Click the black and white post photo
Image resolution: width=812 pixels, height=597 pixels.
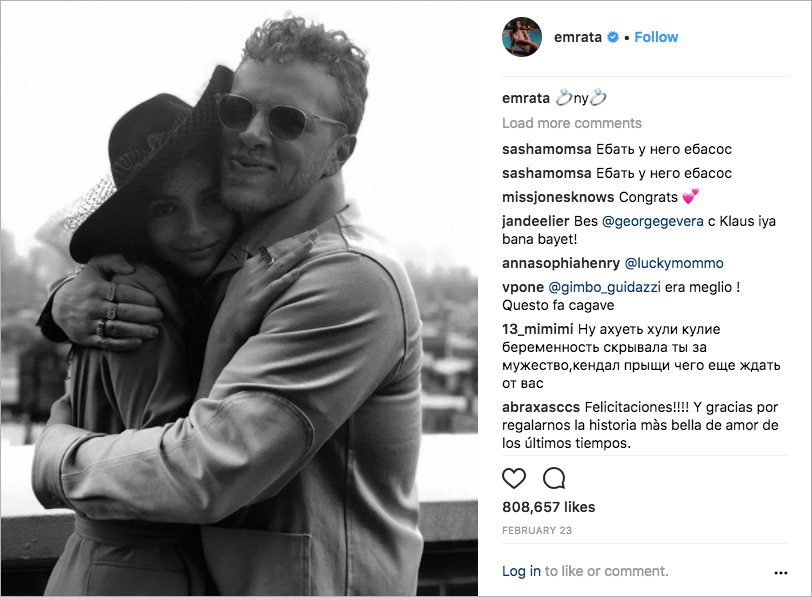tap(239, 298)
